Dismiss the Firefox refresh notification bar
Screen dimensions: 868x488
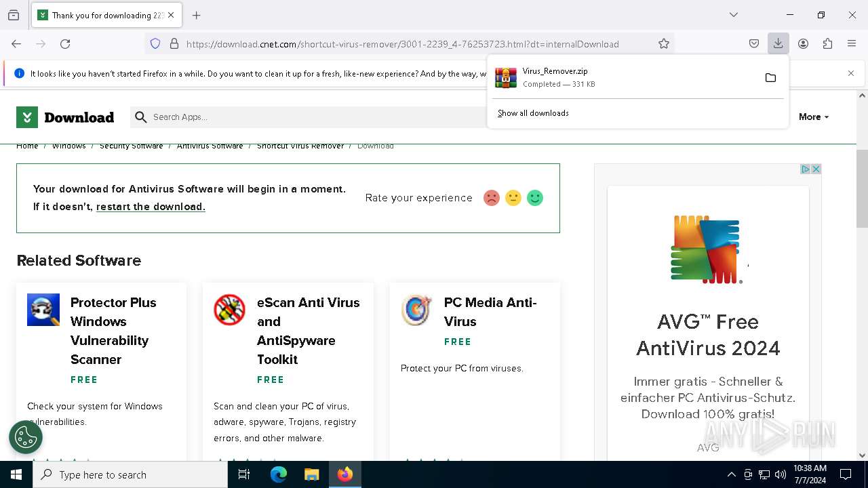pos(851,73)
